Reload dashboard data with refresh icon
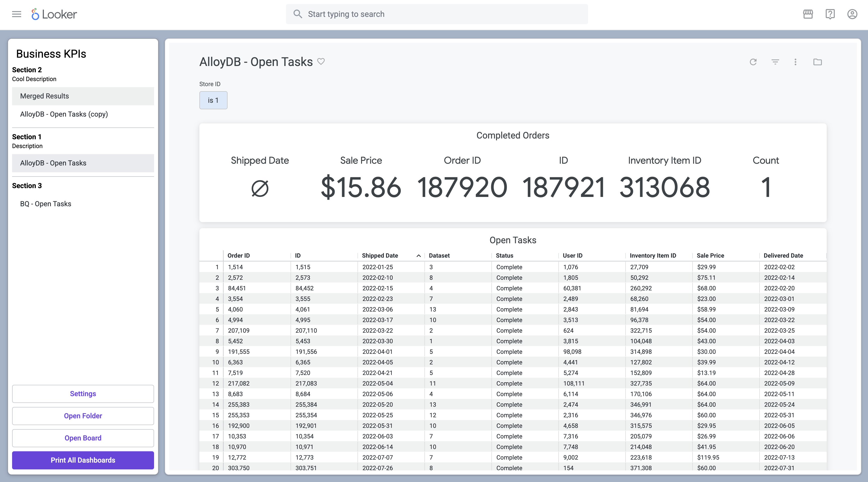Image resolution: width=868 pixels, height=482 pixels. [753, 62]
